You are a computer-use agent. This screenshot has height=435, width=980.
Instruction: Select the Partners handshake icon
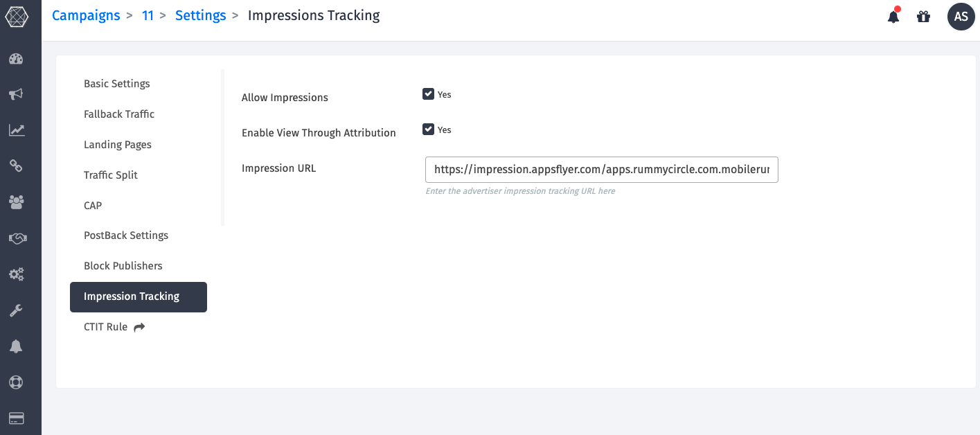16,238
